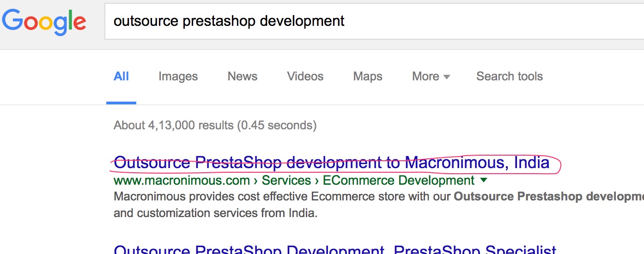644x254 pixels.
Task: Click the 'and customization services from India' line
Action: (216, 213)
